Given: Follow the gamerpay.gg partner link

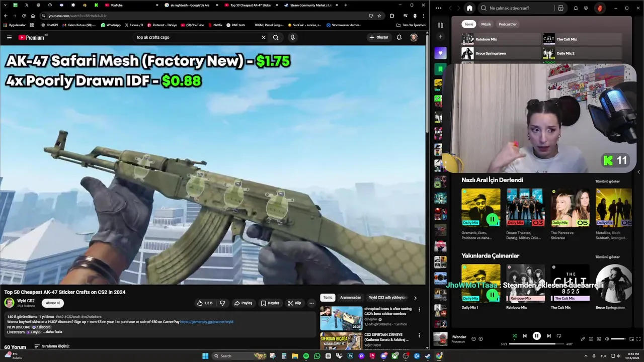Looking at the screenshot, I should (x=206, y=322).
